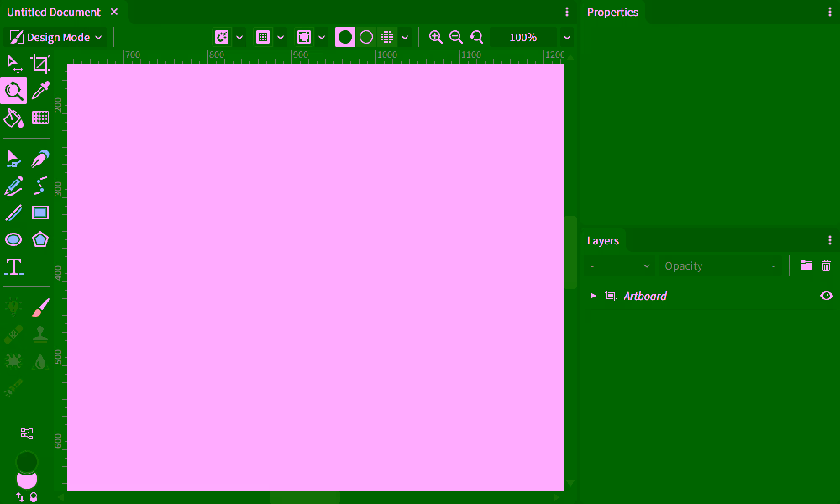Select the Bezigon dotted path tool
840x504 pixels.
[40, 186]
